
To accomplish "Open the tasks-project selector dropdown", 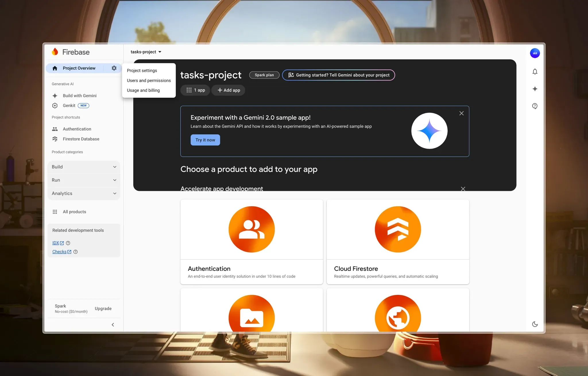I will tap(146, 52).
